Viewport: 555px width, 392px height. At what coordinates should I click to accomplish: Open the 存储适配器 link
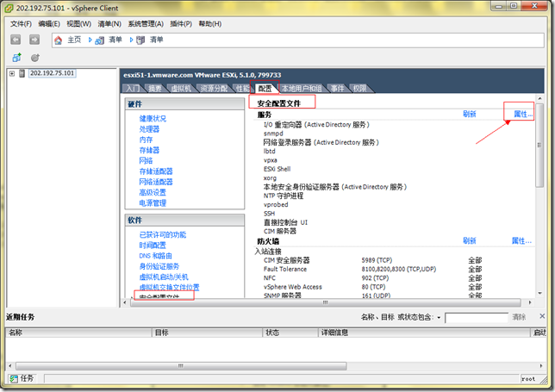tap(156, 171)
